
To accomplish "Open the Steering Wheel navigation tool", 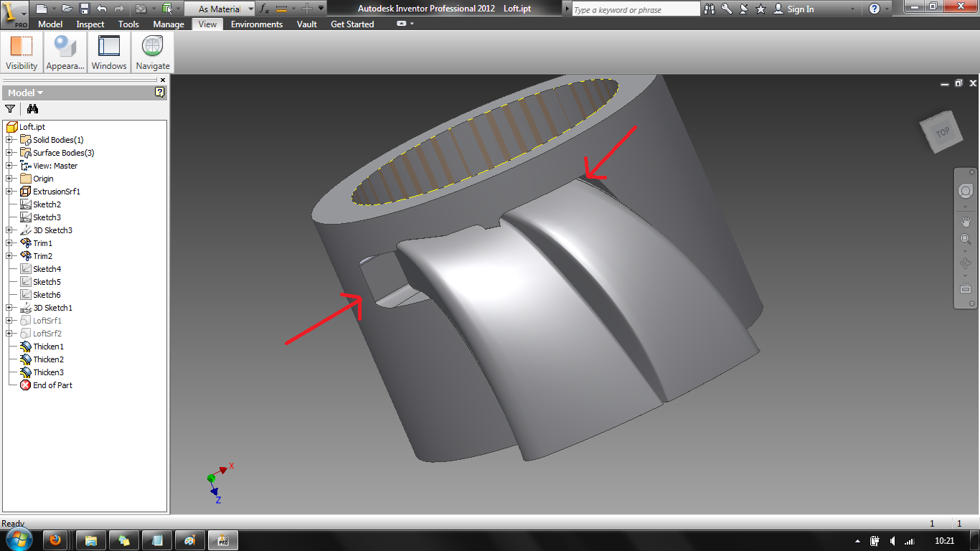I will click(x=965, y=192).
